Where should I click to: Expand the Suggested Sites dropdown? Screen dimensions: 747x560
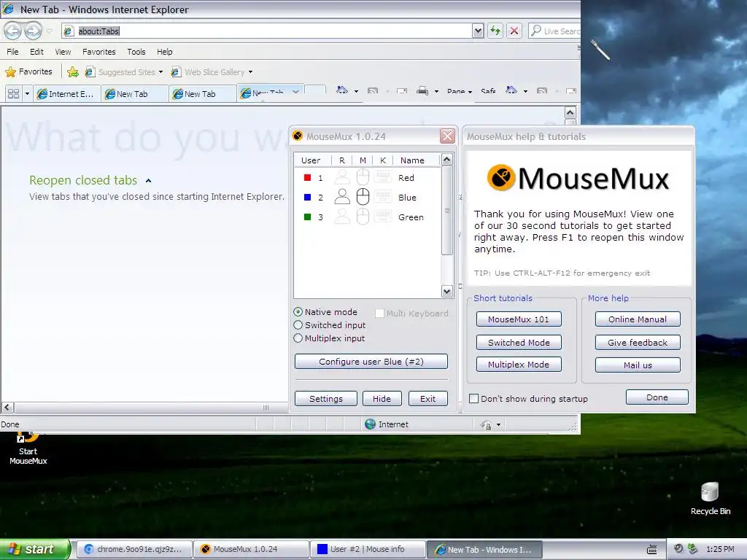tap(160, 72)
